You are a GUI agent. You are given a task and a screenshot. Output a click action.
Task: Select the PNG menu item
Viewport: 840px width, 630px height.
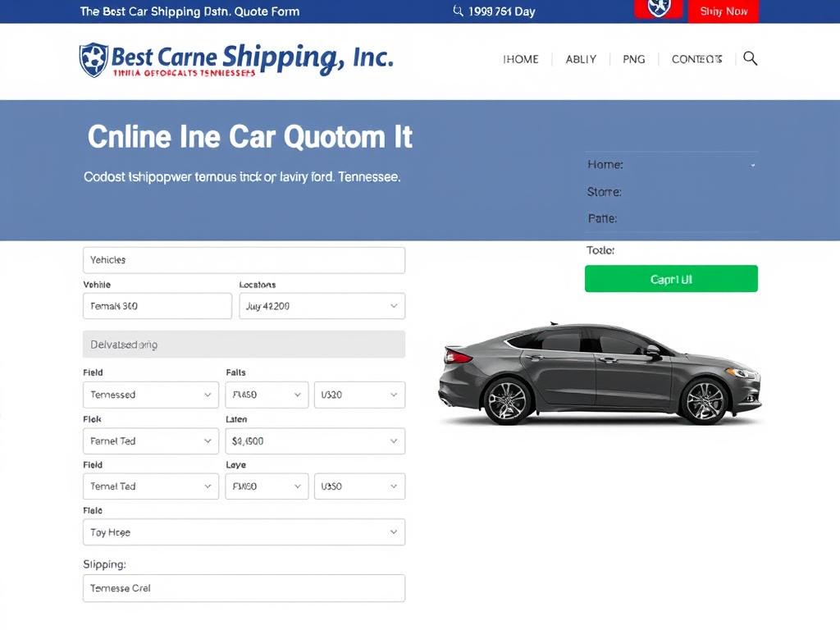(633, 59)
